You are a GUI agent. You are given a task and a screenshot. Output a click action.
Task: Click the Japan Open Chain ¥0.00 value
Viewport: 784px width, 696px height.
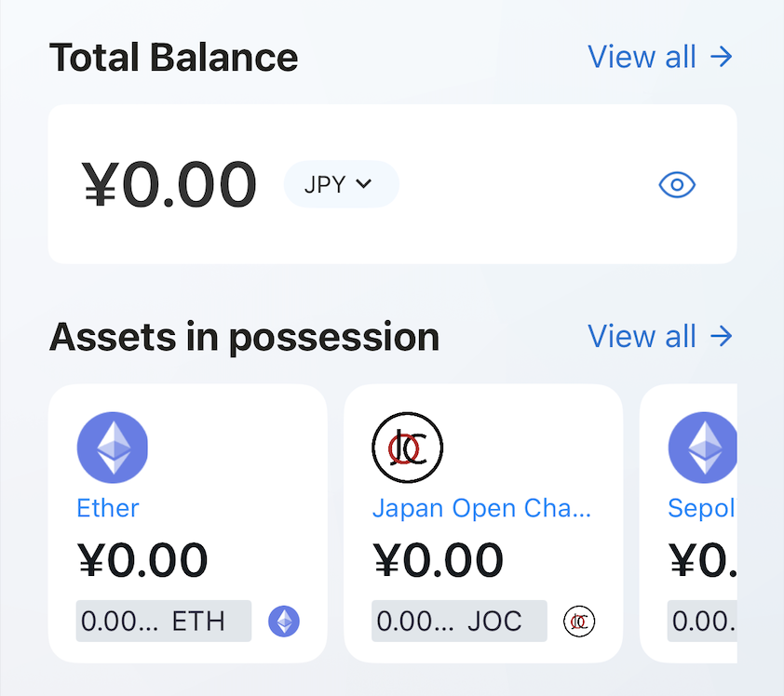[x=438, y=560]
